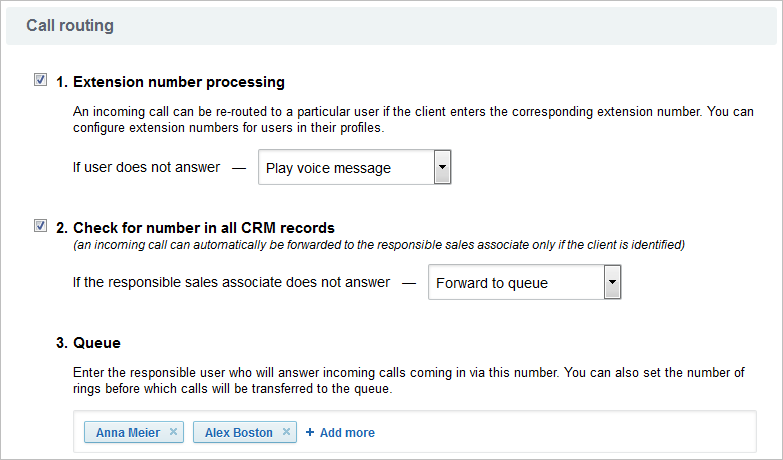Click arrow button on Play voice message dropdown
This screenshot has width=783, height=460.
(442, 168)
